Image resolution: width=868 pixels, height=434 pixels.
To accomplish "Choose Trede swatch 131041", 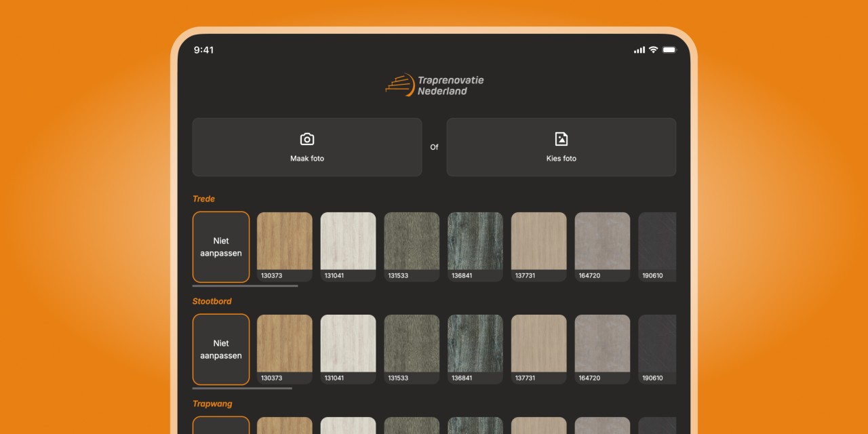I will click(x=349, y=247).
